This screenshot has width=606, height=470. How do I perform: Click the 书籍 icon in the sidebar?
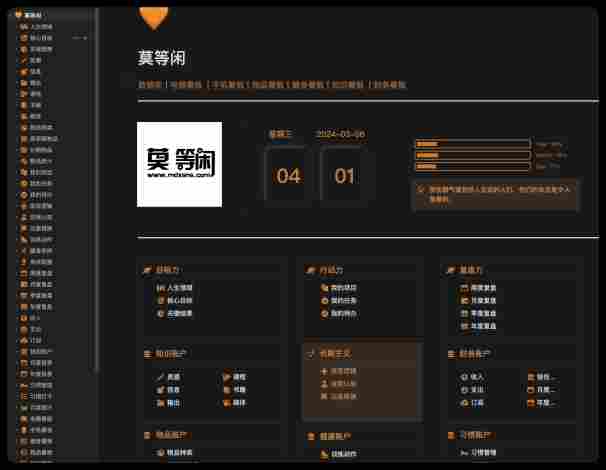click(x=24, y=105)
